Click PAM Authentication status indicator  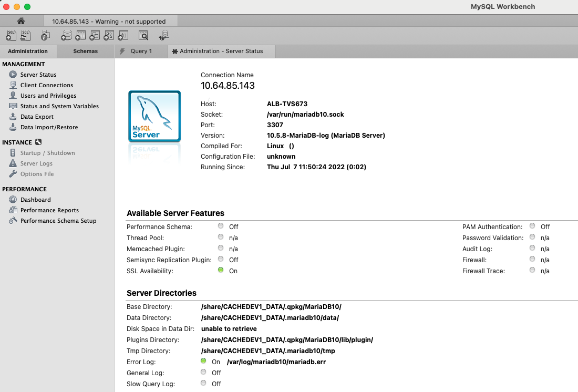[x=532, y=225]
